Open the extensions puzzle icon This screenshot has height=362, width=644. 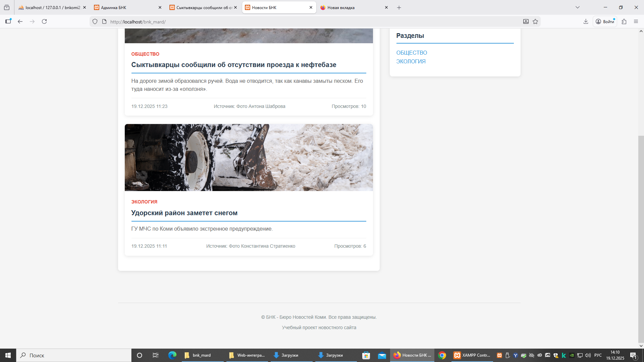coord(624,21)
